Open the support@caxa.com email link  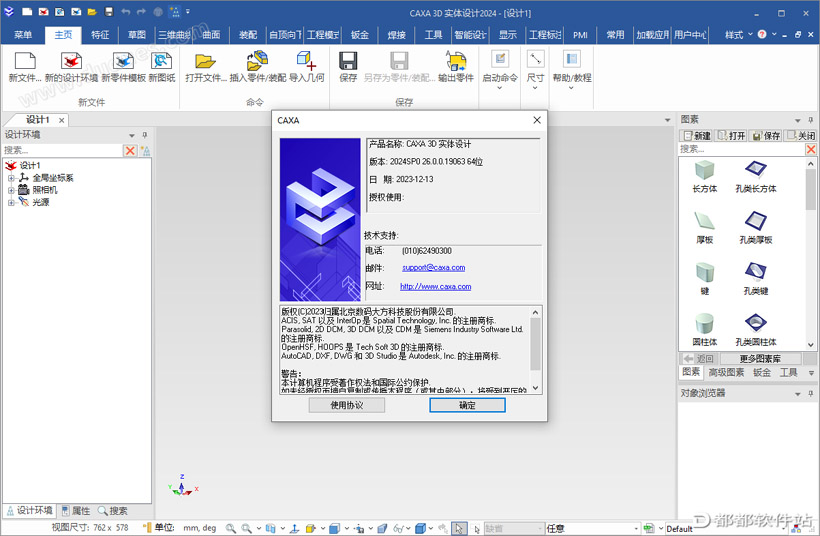tap(434, 267)
